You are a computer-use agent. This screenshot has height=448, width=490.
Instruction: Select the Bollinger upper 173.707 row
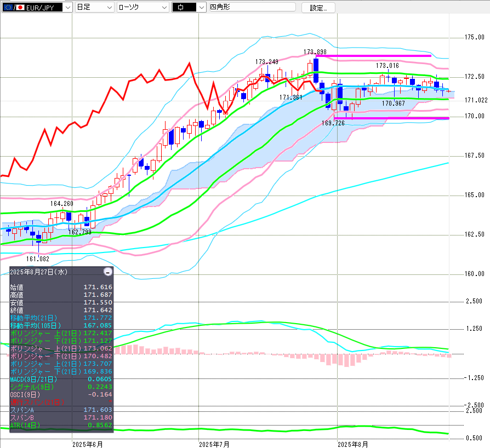61,364
